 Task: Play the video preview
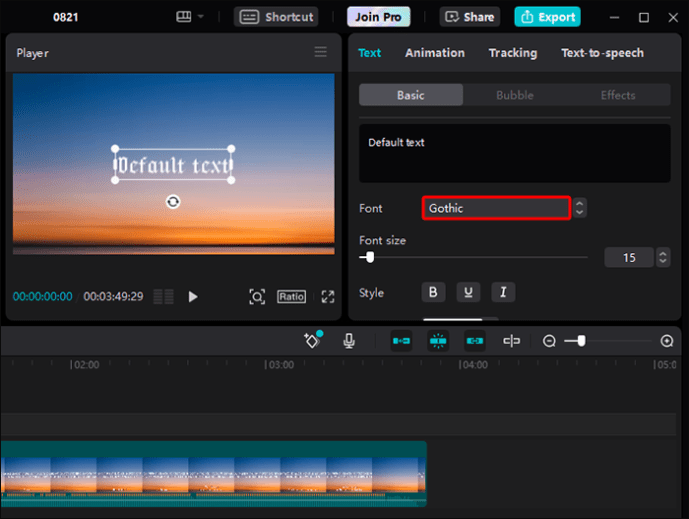(192, 297)
